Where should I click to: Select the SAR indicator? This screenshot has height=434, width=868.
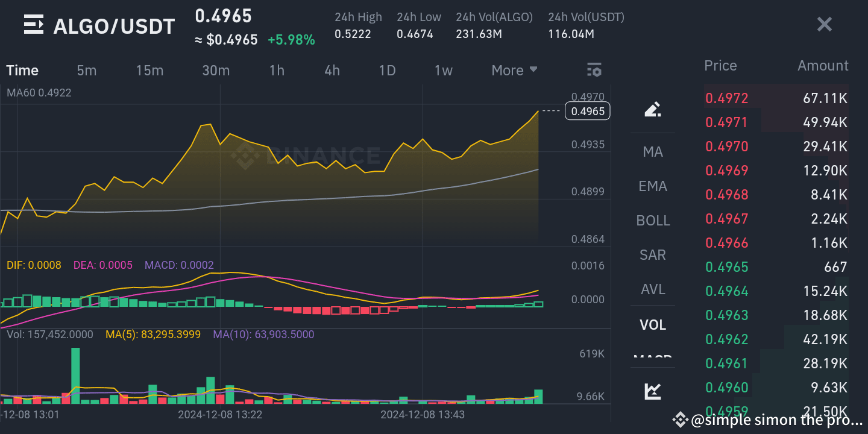pos(653,255)
